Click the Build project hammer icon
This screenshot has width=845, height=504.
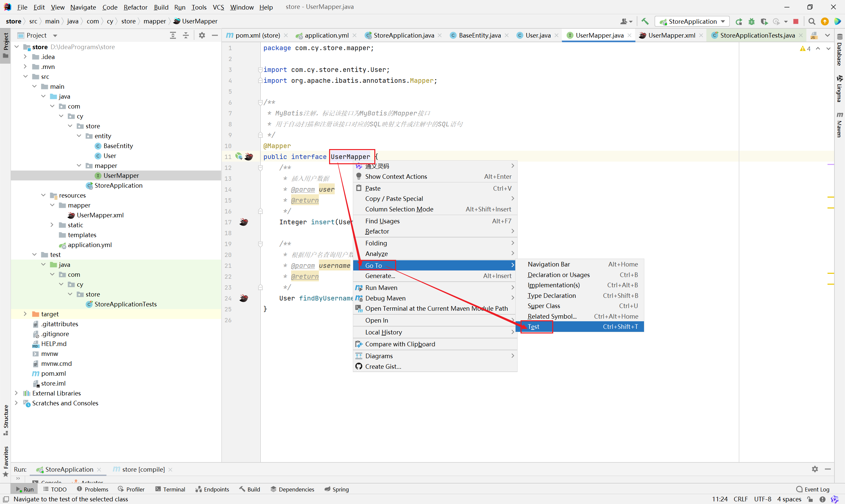pyautogui.click(x=645, y=21)
